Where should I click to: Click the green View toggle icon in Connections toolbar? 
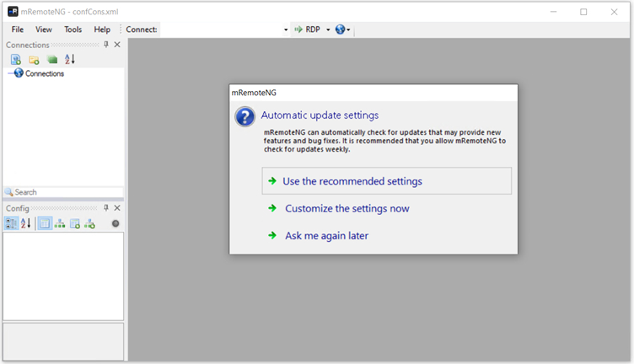(x=52, y=60)
